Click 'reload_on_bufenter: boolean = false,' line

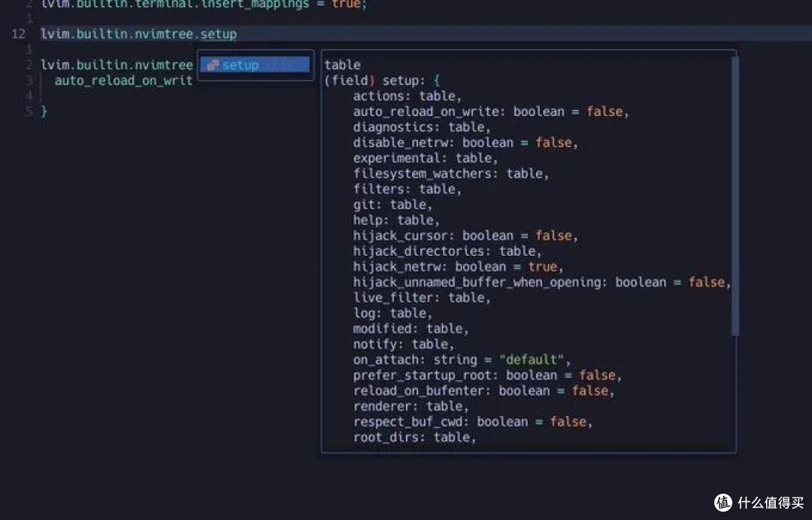[483, 391]
